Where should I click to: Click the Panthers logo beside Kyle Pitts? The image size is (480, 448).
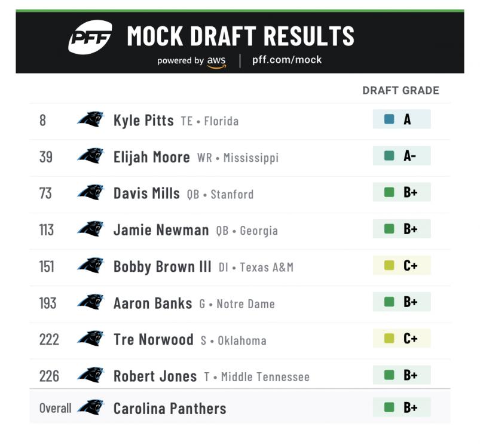coord(90,119)
